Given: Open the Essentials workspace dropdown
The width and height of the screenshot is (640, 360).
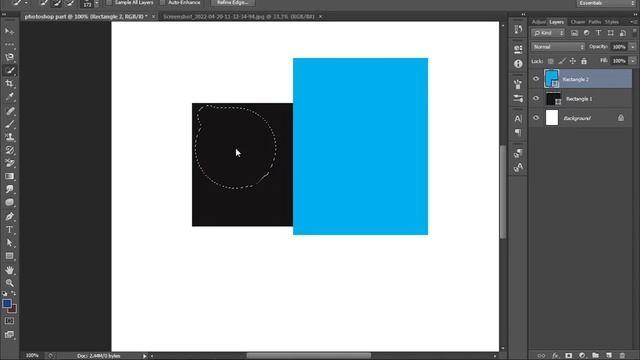Looking at the screenshot, I should (606, 3).
